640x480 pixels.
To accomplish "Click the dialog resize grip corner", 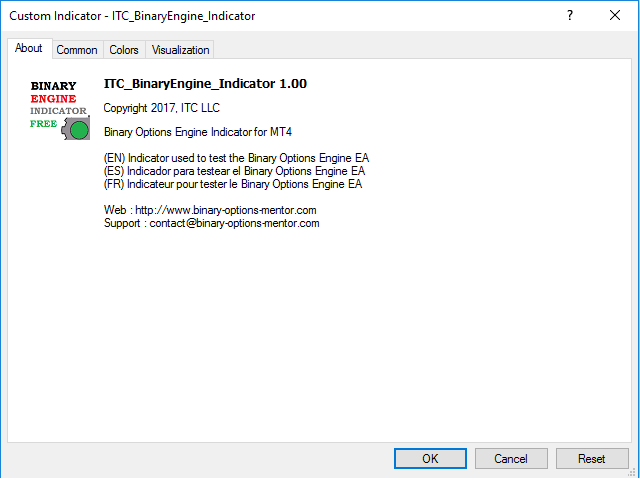I will tap(634, 474).
